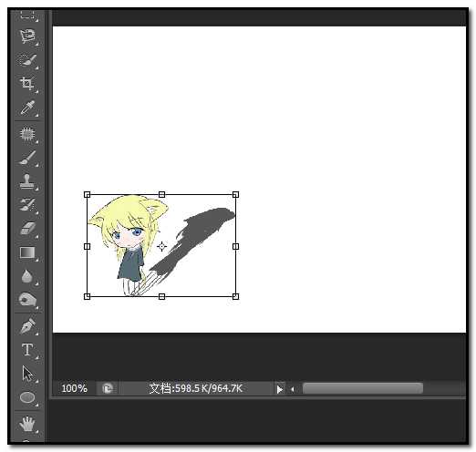Click the horizontal scrollbar thumb
The image size is (476, 452).
[x=363, y=388]
